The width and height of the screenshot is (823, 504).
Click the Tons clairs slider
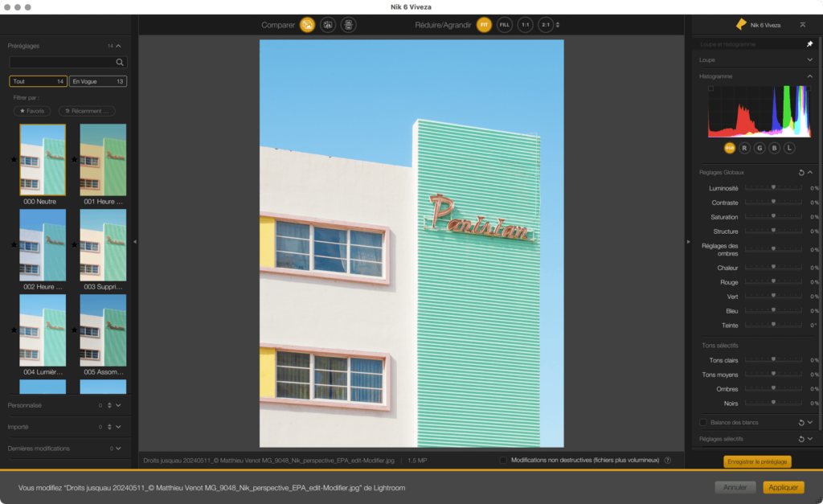[773, 360]
